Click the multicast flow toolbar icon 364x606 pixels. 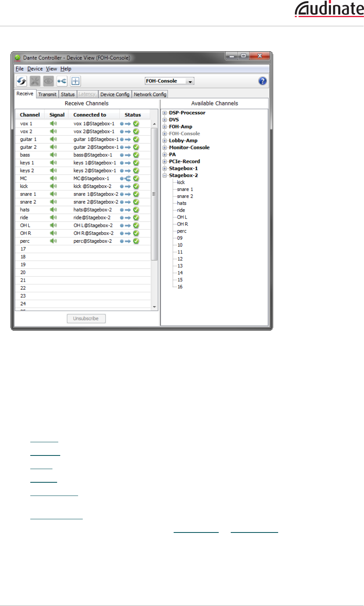(x=62, y=81)
